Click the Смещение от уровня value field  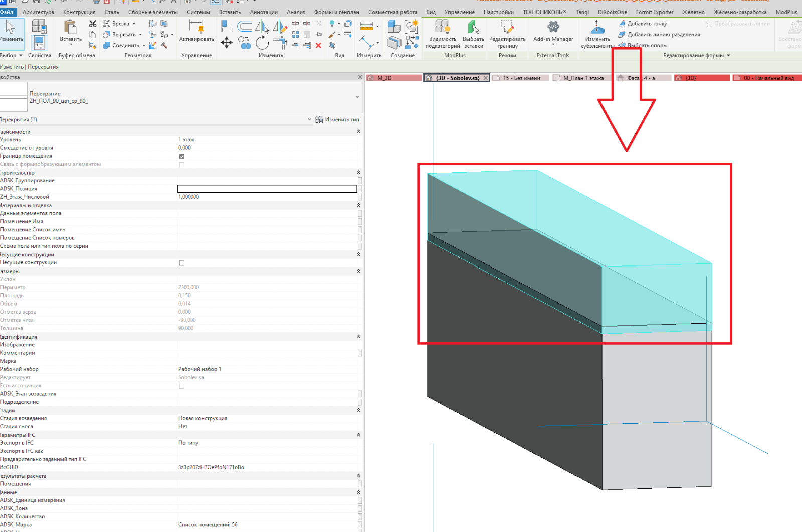coord(267,148)
